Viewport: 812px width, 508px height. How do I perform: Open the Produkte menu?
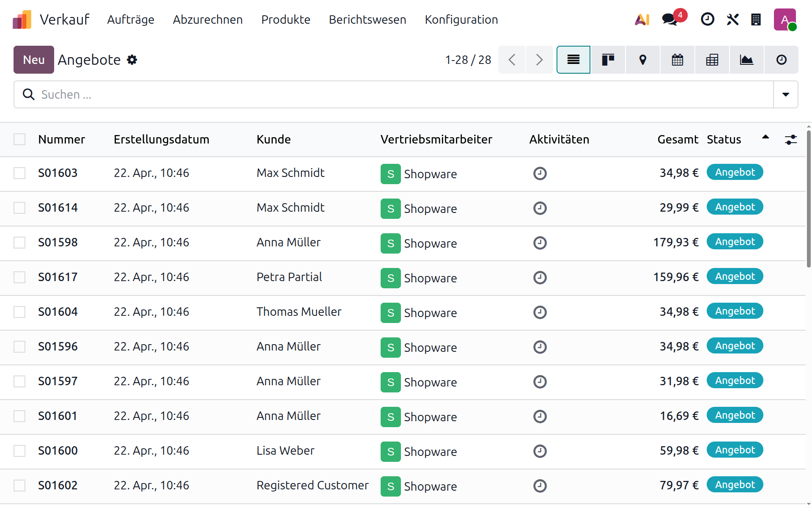[286, 19]
